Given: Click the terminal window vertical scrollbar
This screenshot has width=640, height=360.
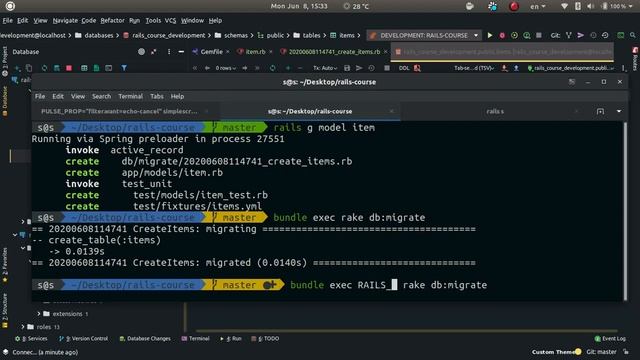Looking at the screenshot, I should point(624,211).
